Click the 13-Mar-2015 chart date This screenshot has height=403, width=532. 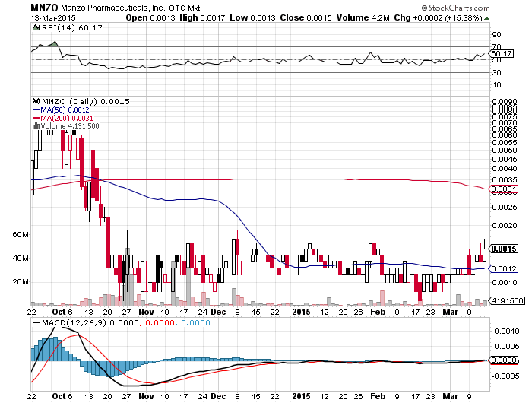point(53,17)
